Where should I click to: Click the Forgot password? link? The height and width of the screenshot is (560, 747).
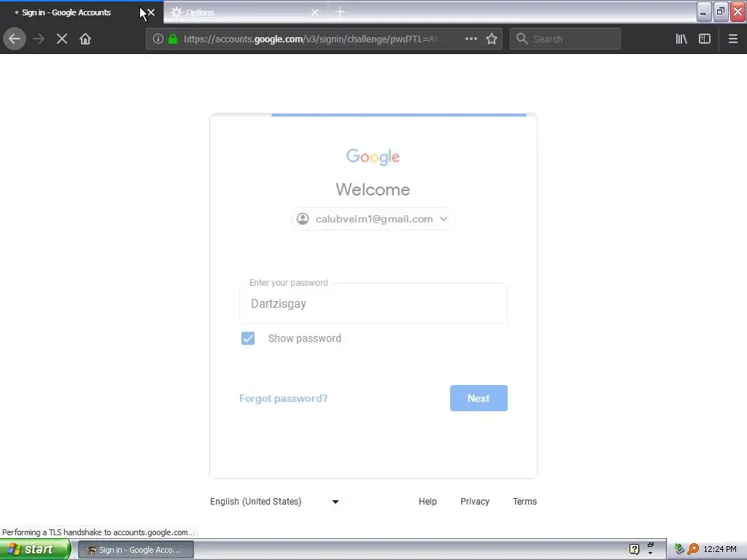tap(283, 398)
